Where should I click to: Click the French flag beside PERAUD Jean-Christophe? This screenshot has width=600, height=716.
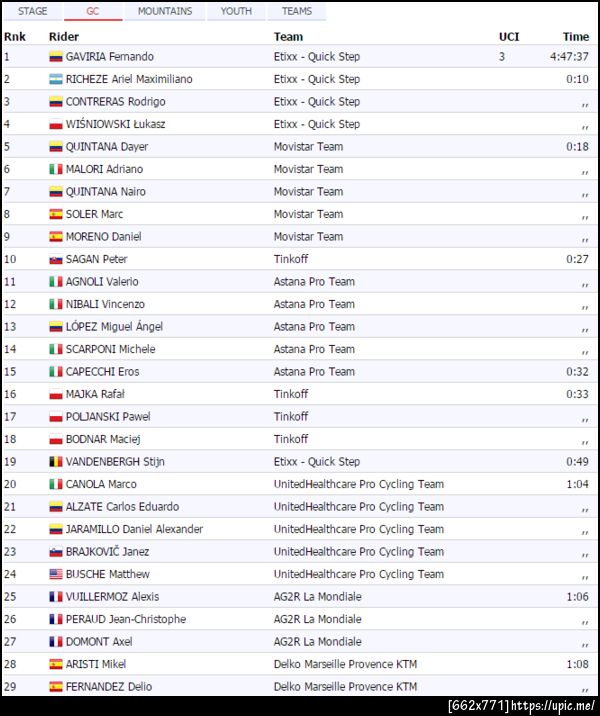[x=56, y=619]
